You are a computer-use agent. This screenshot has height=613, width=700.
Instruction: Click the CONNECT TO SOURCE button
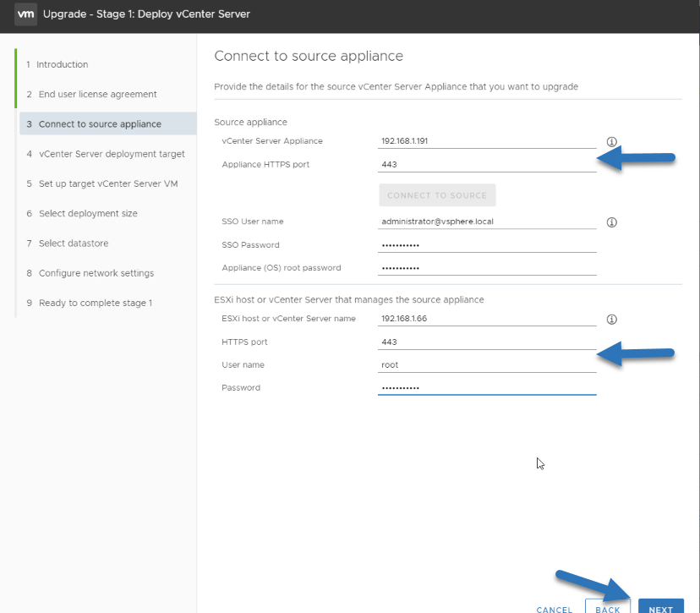[x=437, y=195]
